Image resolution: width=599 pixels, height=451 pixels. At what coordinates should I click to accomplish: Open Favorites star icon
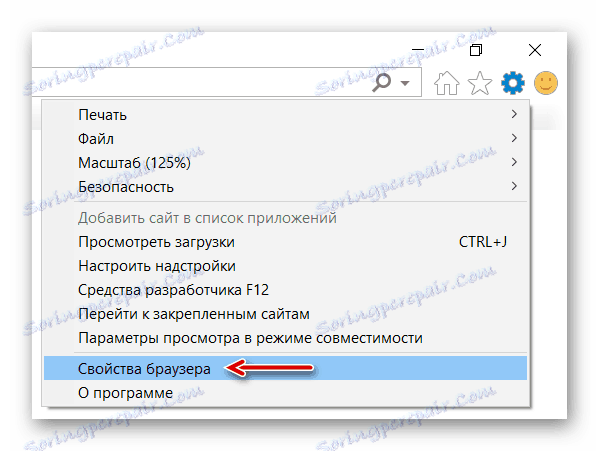tap(480, 83)
